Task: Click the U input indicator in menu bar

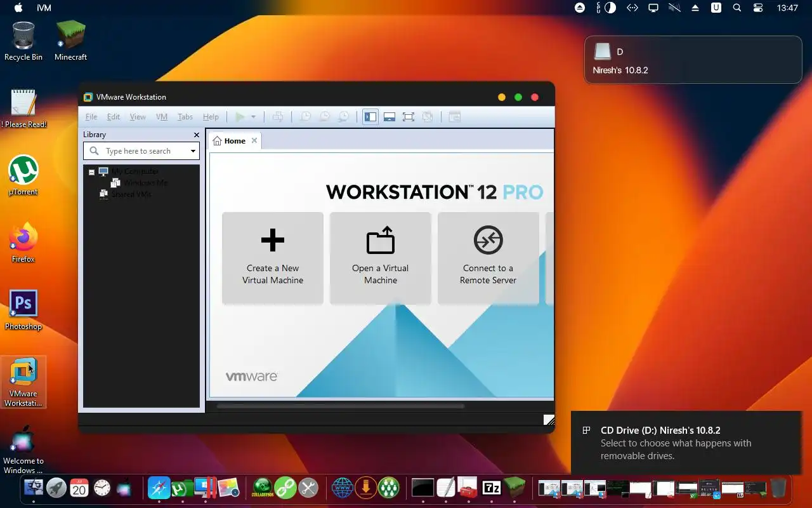Action: click(716, 8)
